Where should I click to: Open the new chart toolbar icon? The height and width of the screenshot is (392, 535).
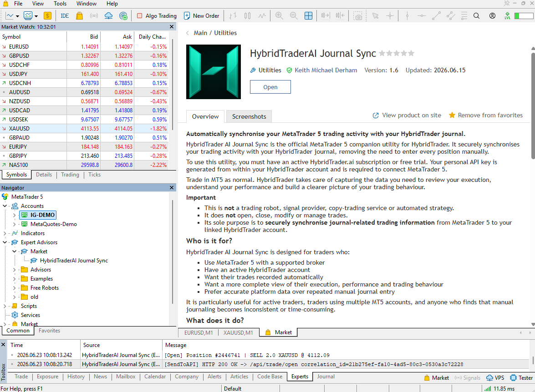(x=10, y=15)
